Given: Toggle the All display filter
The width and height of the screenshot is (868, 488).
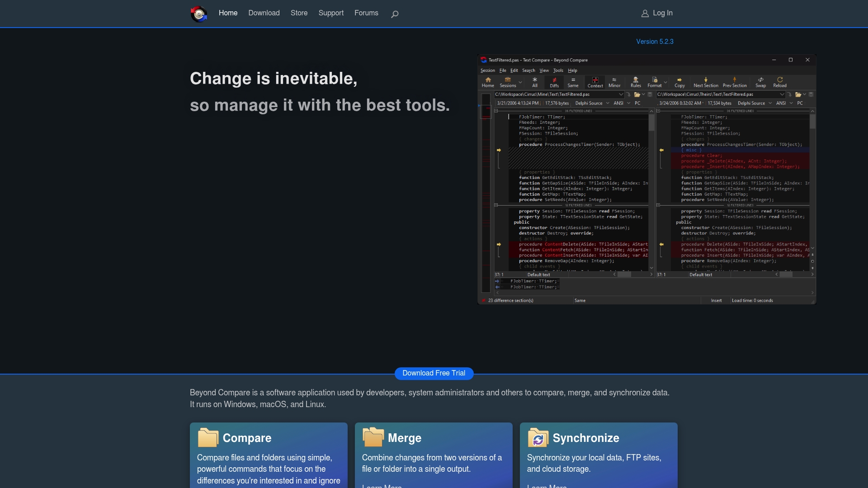Looking at the screenshot, I should (x=535, y=82).
